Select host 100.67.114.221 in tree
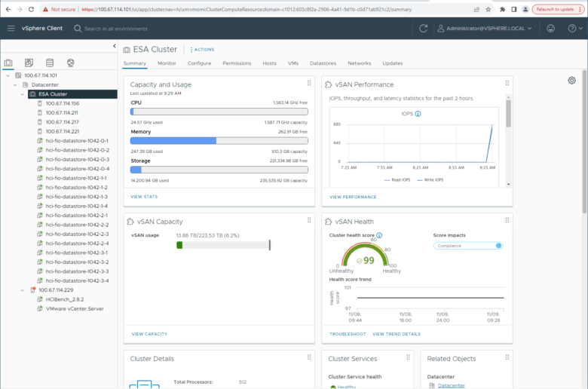 pos(63,131)
